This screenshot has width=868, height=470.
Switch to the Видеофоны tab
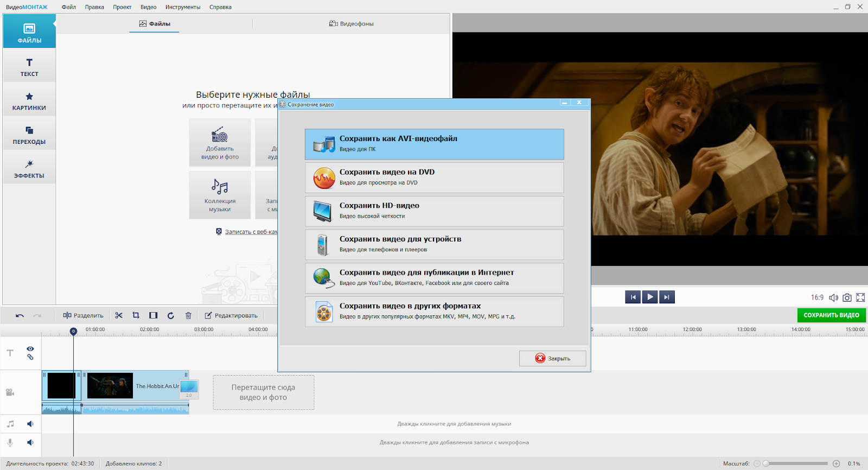352,24
